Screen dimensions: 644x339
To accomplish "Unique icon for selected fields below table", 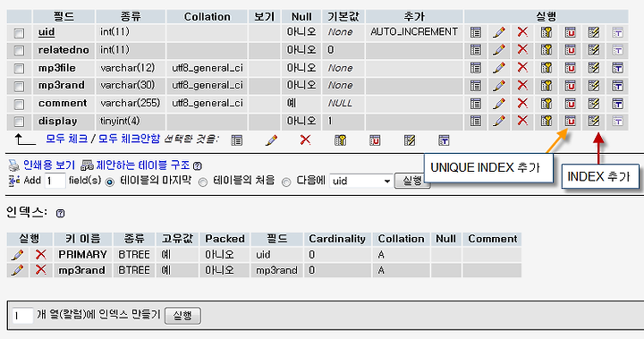I will [375, 140].
